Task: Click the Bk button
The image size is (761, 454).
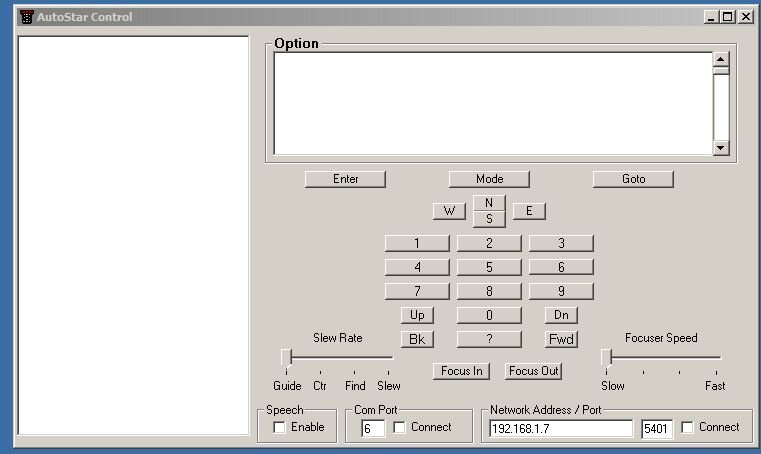Action: pyautogui.click(x=417, y=339)
